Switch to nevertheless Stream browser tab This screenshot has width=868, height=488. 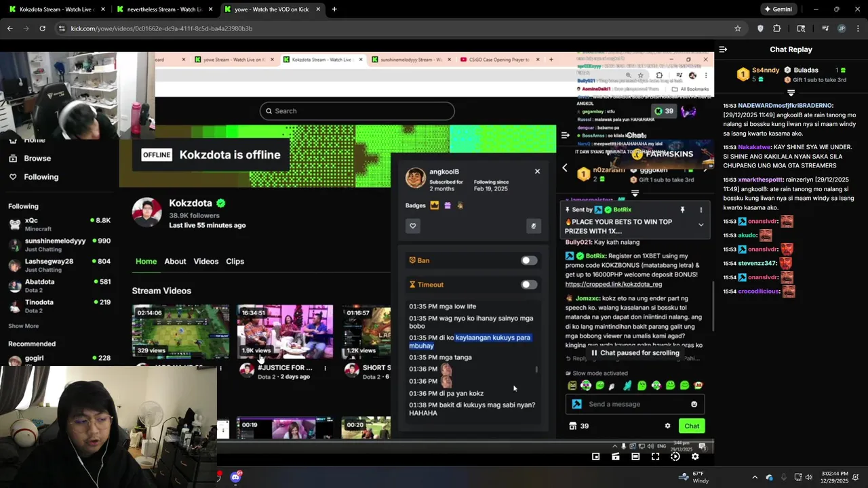pyautogui.click(x=165, y=9)
